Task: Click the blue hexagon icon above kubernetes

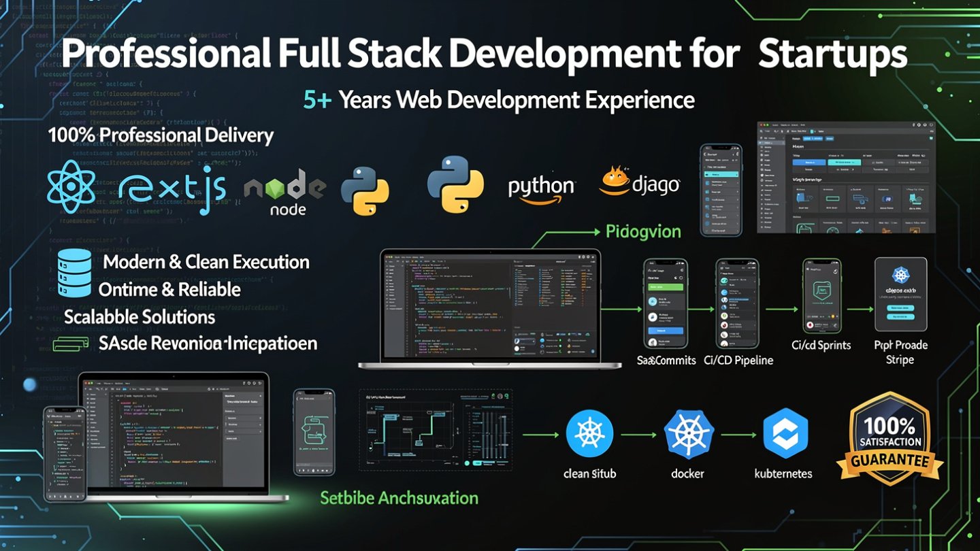Action: 785,433
